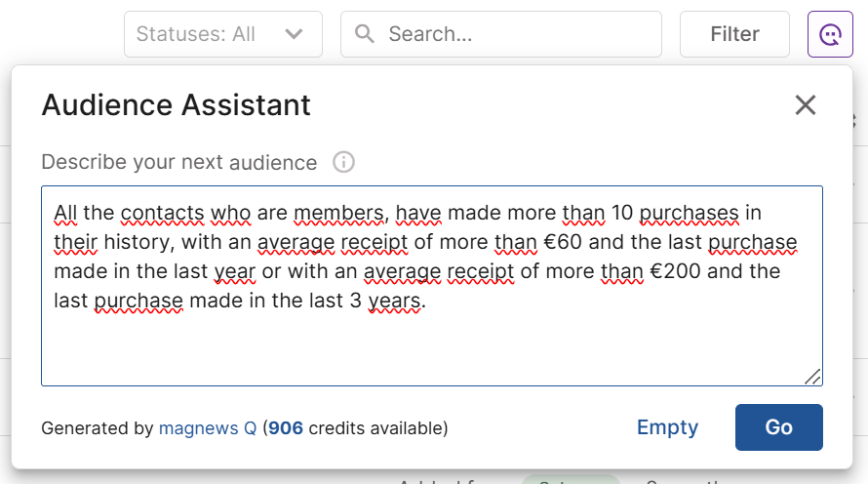Open the magnews Q link
The image size is (868, 484).
pos(208,428)
